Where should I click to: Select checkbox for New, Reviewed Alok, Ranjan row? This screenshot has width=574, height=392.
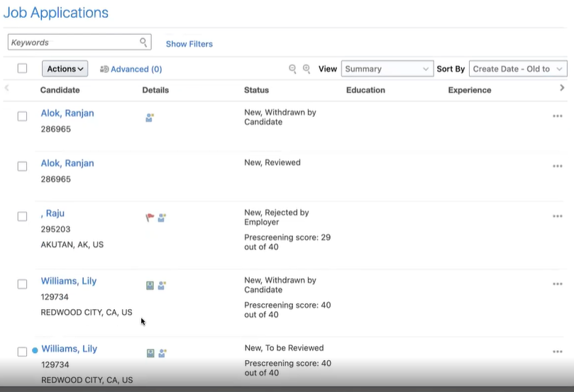click(22, 167)
